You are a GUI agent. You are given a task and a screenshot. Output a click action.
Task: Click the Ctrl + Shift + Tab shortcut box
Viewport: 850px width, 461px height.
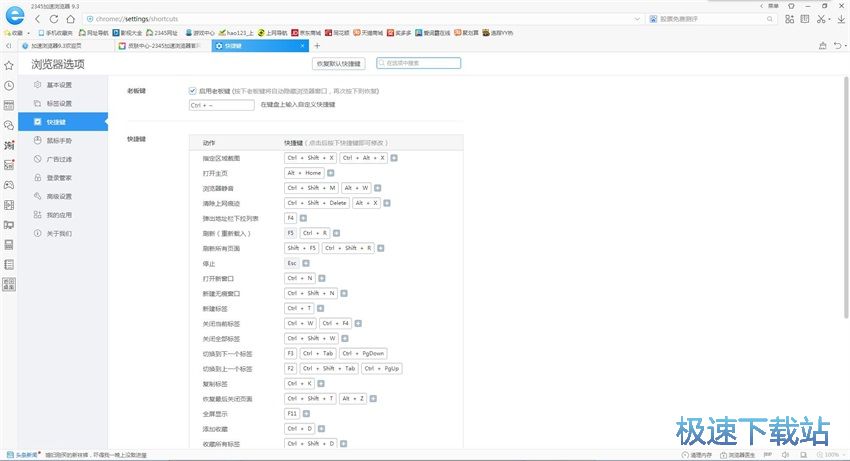pos(329,368)
